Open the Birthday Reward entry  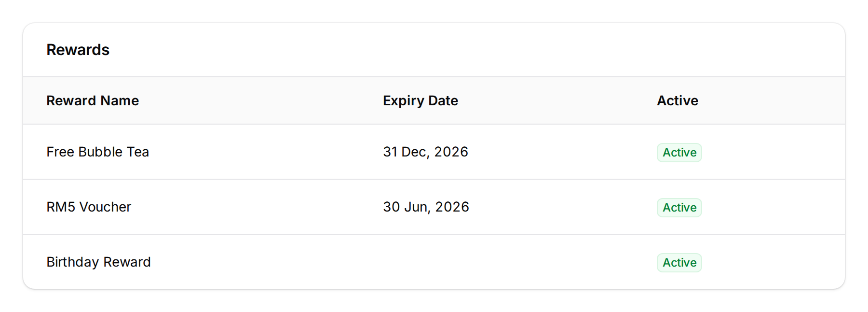pos(98,262)
